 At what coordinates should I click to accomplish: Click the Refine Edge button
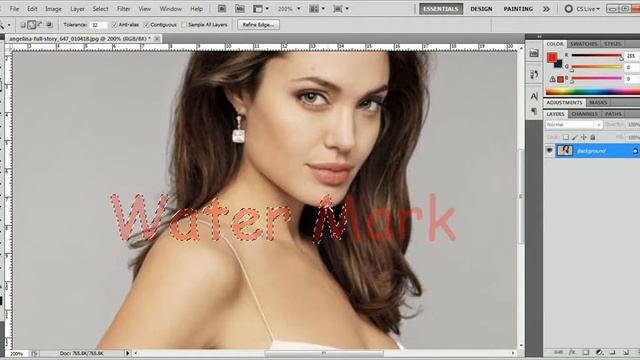pos(258,25)
